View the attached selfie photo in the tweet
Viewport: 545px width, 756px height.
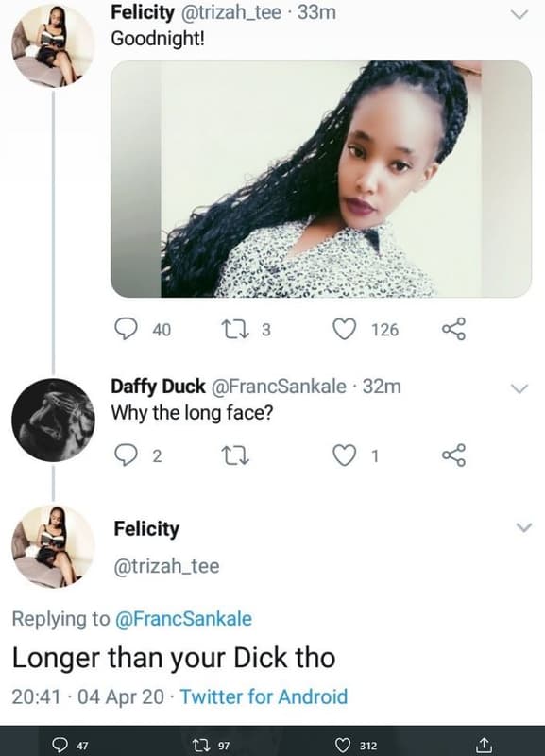click(302, 180)
